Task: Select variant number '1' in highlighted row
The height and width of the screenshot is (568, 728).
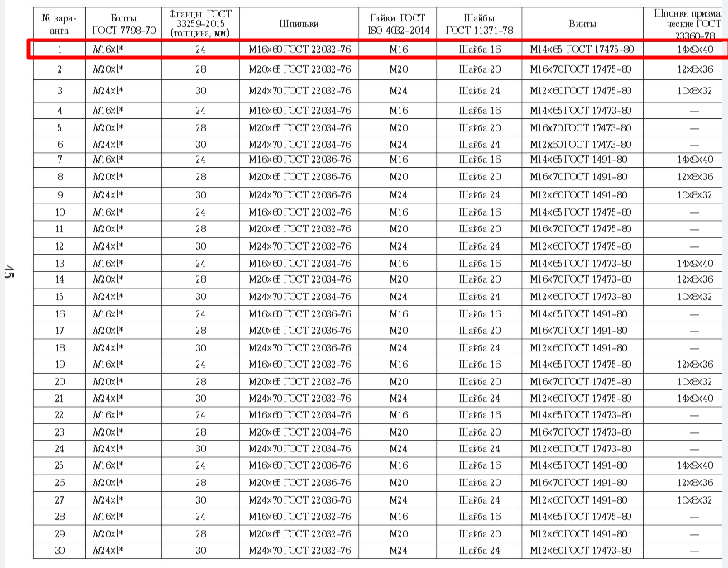Action: (x=60, y=49)
